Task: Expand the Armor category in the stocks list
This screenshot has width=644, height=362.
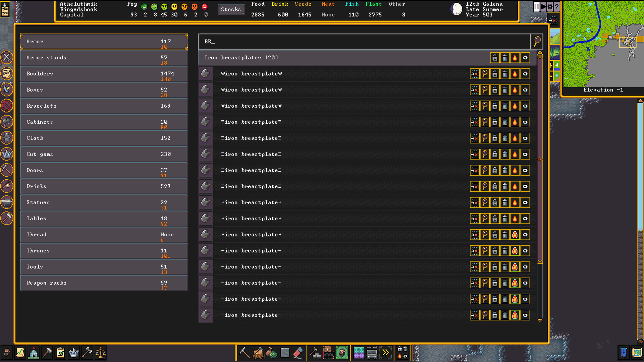Action: 104,42
